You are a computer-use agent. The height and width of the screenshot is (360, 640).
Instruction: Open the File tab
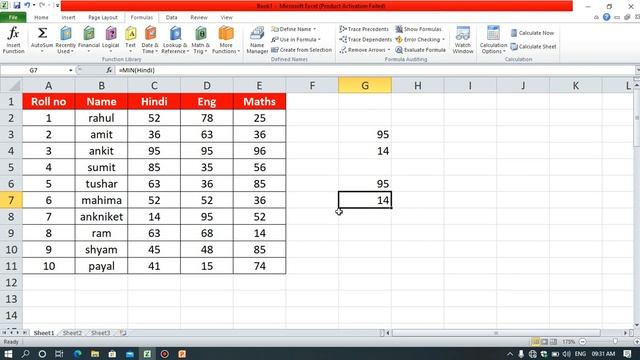coord(13,18)
